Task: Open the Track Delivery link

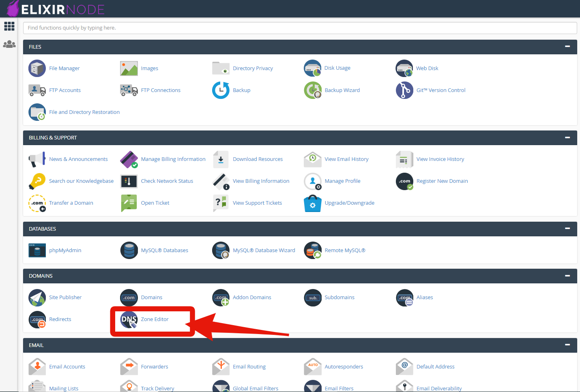Action: tap(157, 388)
